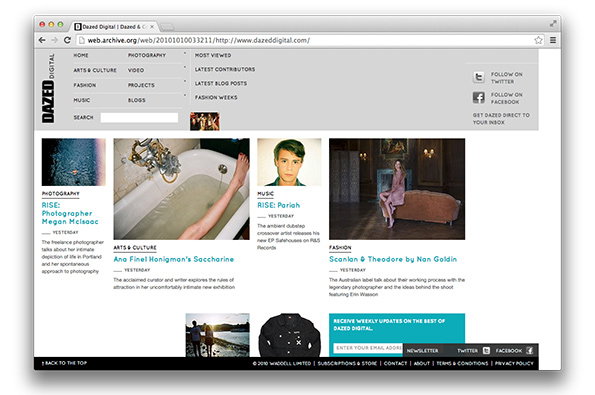The image size is (595, 395).
Task: Open the Contact footer link
Action: [395, 364]
